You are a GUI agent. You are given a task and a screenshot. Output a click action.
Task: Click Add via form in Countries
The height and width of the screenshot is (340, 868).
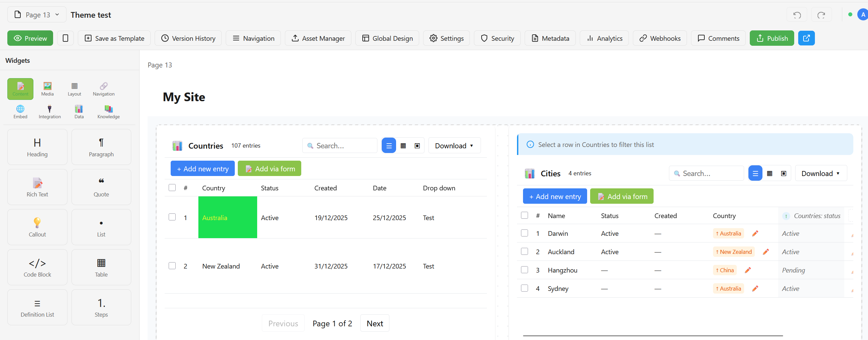[270, 168]
